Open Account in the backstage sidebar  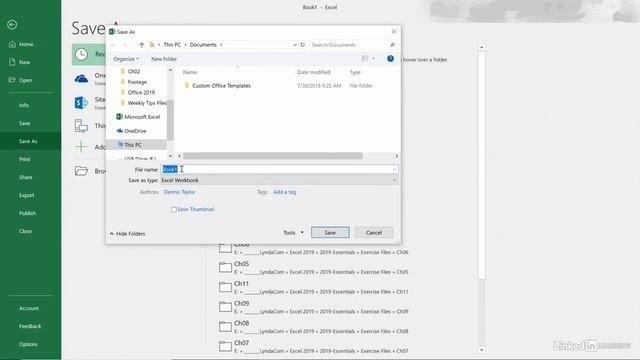pyautogui.click(x=29, y=308)
